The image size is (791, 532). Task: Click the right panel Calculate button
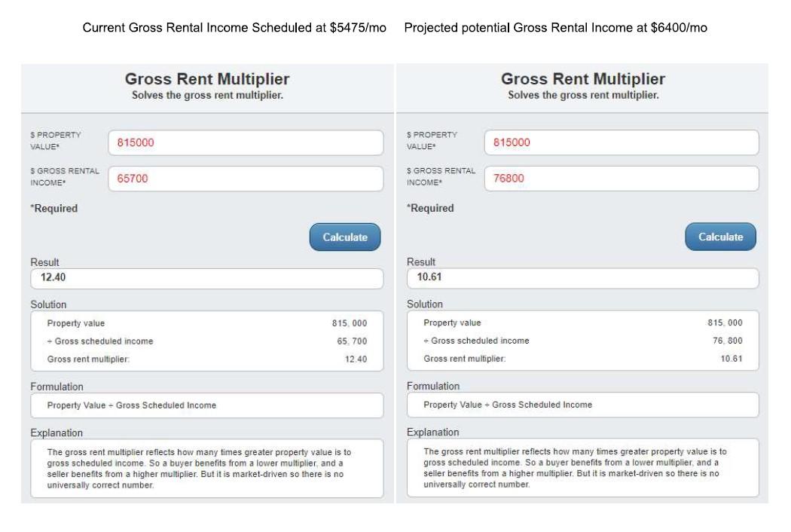(x=720, y=237)
